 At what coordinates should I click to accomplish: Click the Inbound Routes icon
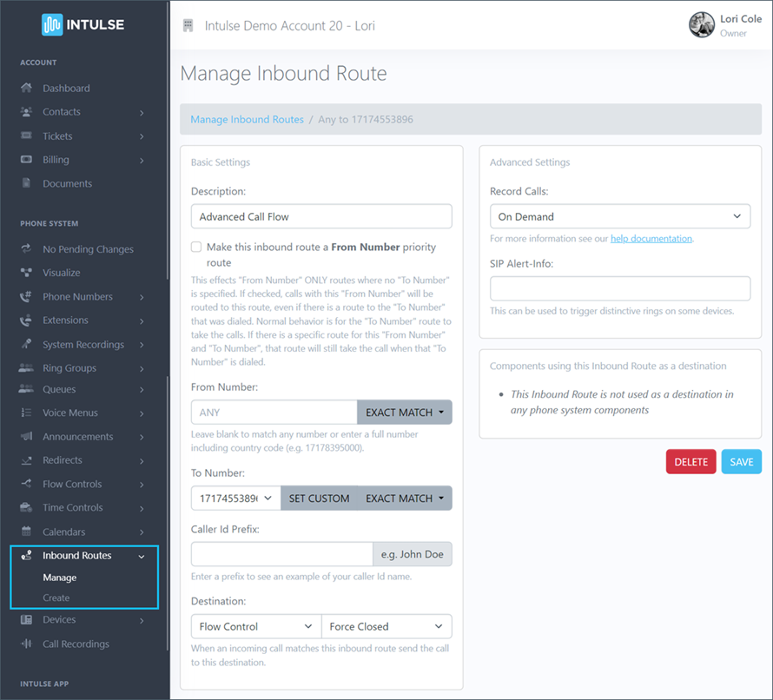pyautogui.click(x=27, y=555)
